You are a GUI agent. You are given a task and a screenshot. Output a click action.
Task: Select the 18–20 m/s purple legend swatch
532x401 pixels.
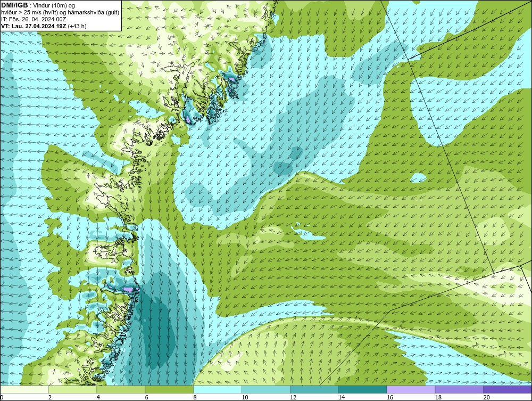pos(459,389)
